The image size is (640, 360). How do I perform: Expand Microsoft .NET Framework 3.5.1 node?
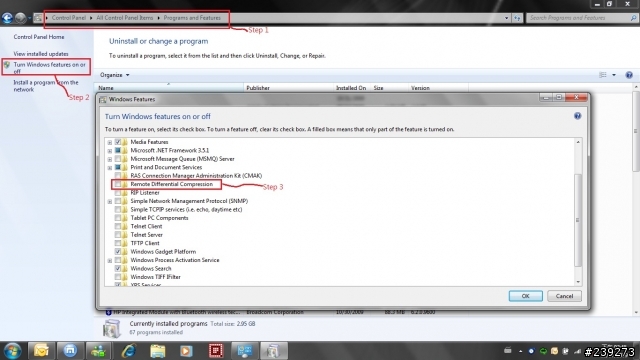click(110, 151)
